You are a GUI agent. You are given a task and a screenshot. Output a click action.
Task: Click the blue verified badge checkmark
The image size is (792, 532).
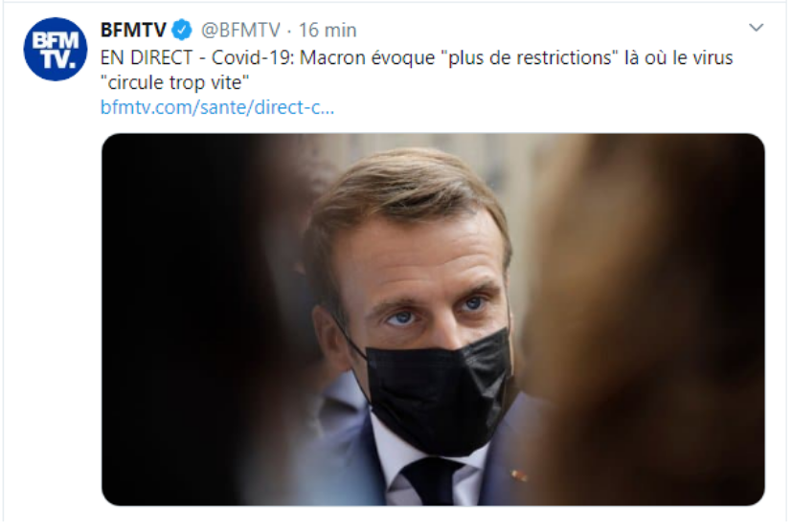coord(182,30)
